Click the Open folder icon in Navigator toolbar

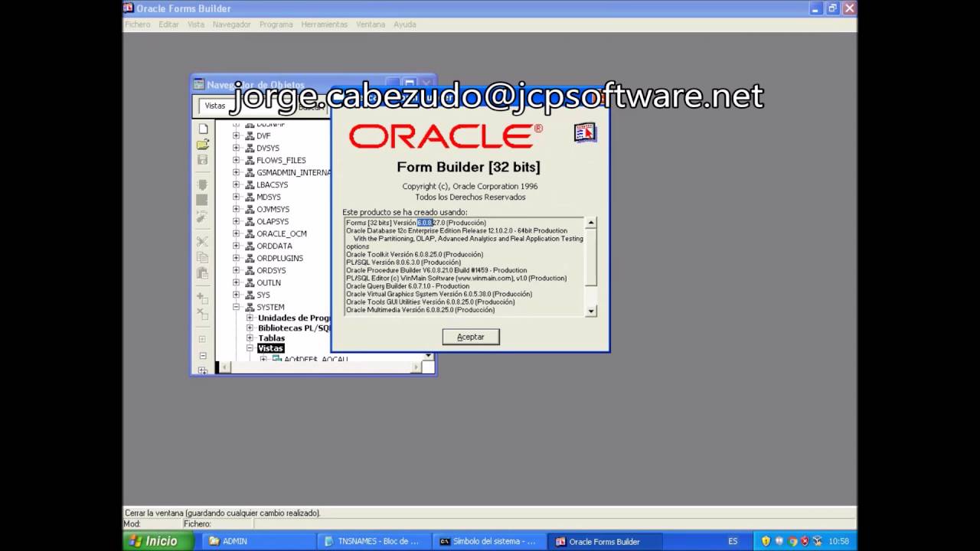[203, 144]
